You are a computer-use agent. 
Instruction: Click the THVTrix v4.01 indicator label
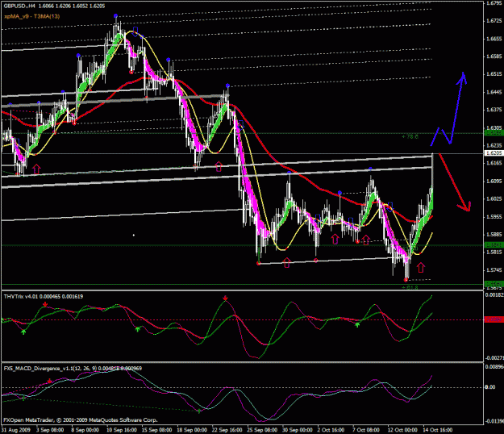(x=43, y=296)
